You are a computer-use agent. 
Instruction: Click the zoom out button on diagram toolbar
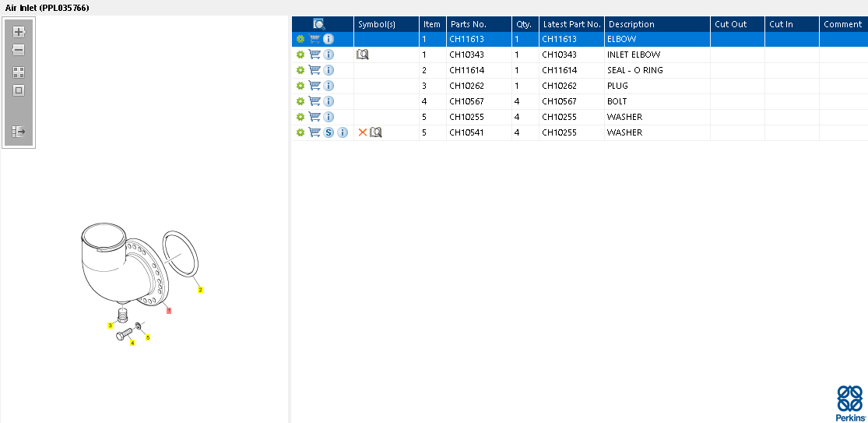click(19, 50)
